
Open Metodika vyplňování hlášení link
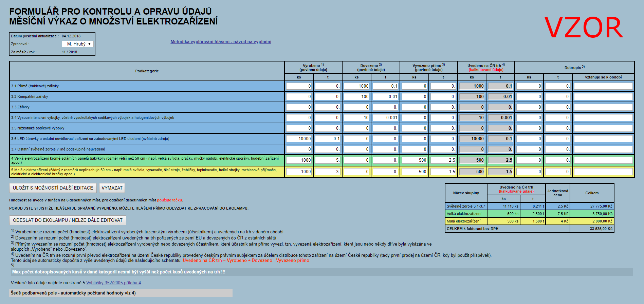[x=221, y=42]
